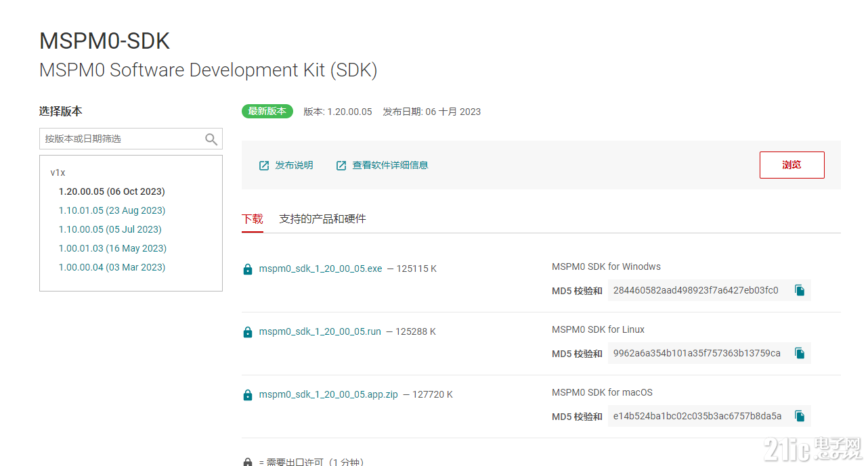Click the red 浏览 button
This screenshot has width=868, height=466.
pos(792,165)
